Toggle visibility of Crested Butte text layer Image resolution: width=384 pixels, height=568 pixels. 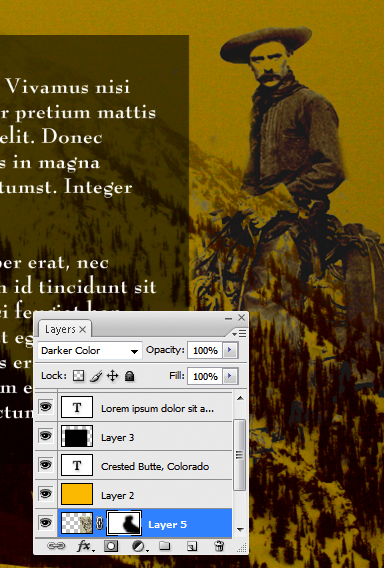pos(46,465)
